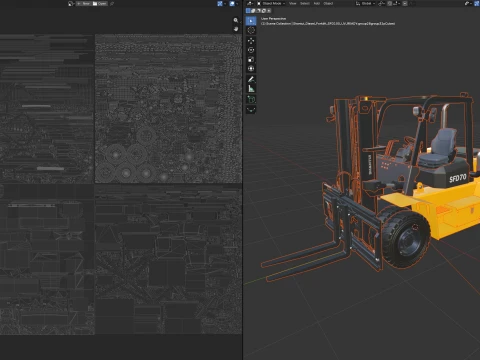Open the Global transform orientation dropdown

coord(365,3)
